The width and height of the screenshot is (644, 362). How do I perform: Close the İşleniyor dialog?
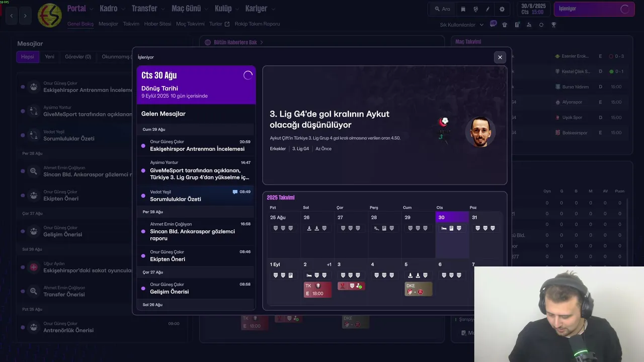click(x=500, y=57)
